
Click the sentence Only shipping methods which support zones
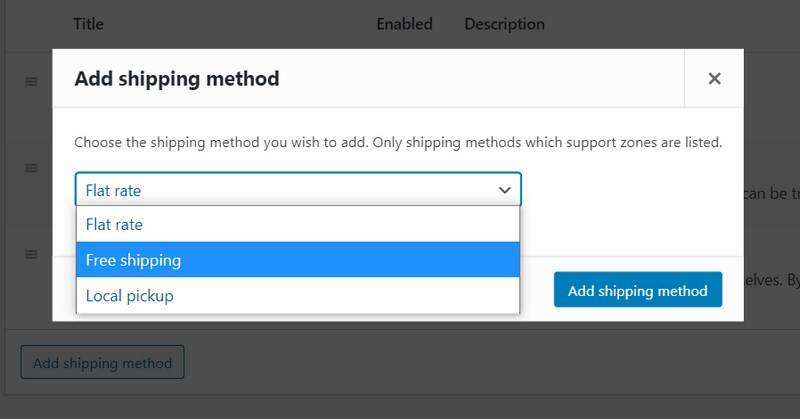click(x=547, y=142)
